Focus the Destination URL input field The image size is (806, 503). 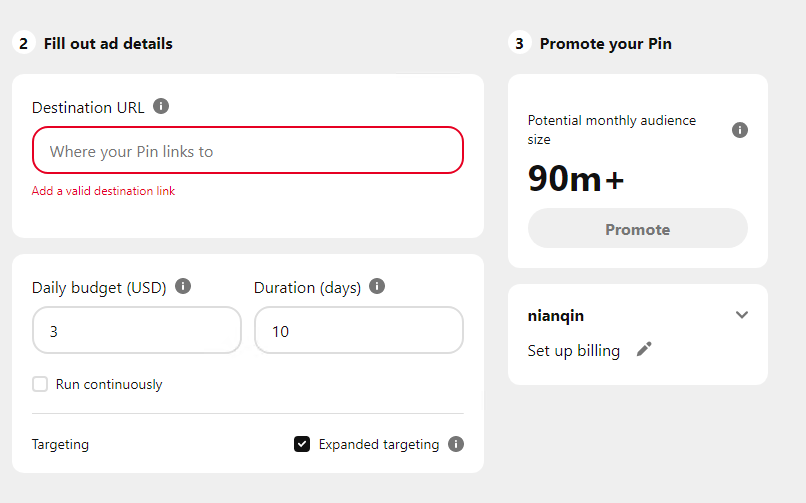248,151
